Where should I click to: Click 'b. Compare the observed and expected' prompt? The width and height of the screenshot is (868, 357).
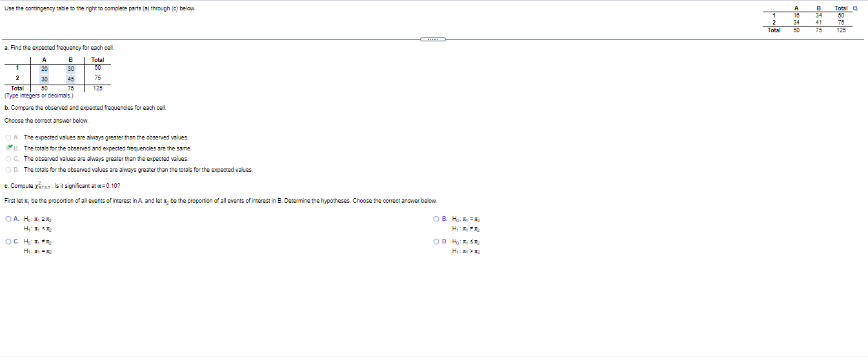tap(85, 108)
